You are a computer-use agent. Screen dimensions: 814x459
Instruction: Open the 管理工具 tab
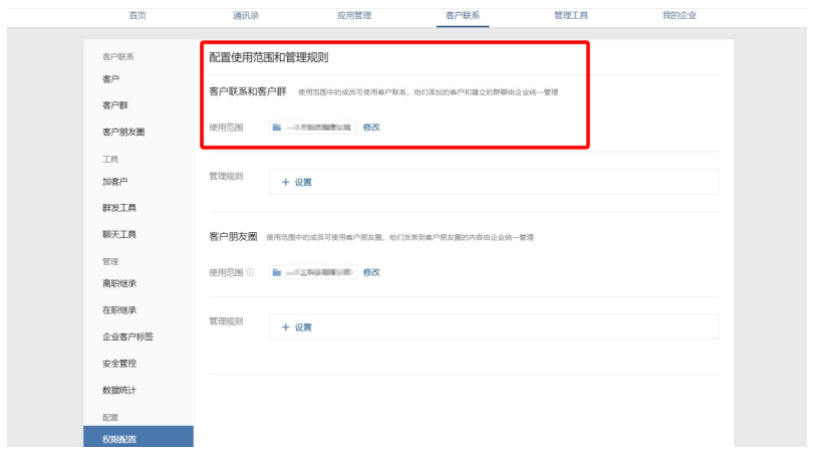pos(571,16)
